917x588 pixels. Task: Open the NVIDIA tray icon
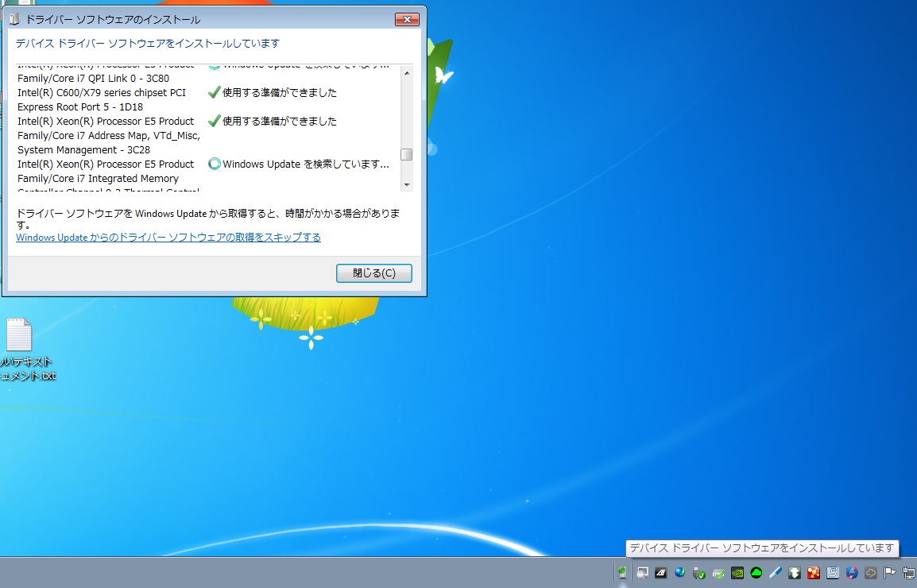click(x=737, y=573)
